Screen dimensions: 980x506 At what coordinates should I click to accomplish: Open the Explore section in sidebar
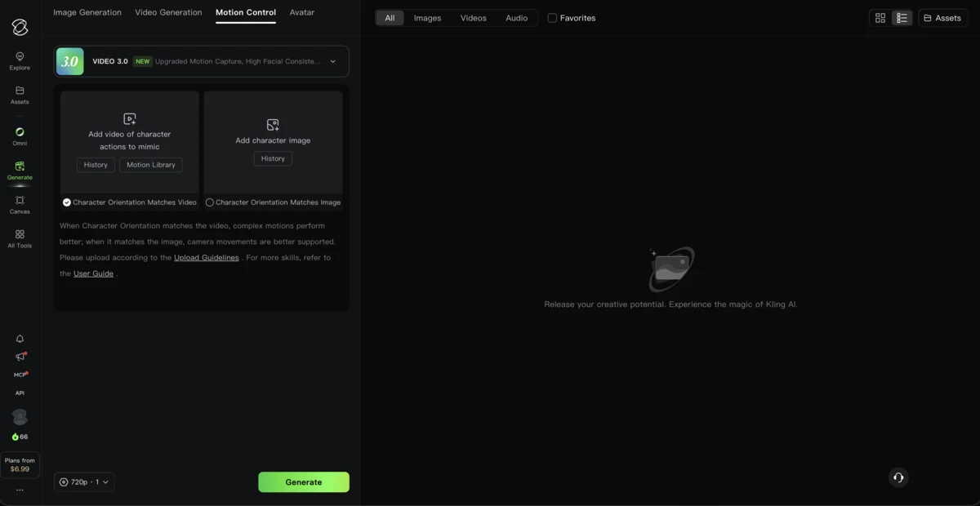pyautogui.click(x=20, y=61)
